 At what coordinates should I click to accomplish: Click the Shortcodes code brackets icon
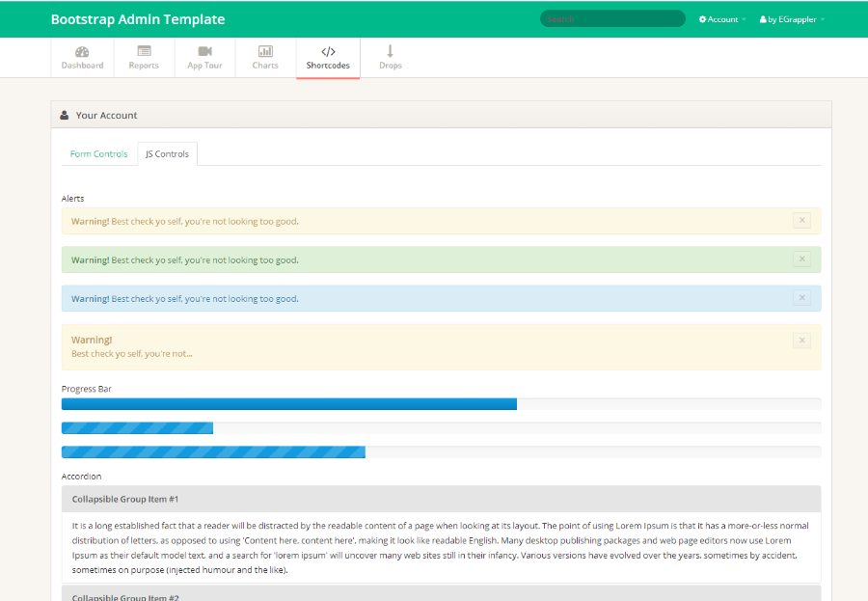pyautogui.click(x=328, y=51)
